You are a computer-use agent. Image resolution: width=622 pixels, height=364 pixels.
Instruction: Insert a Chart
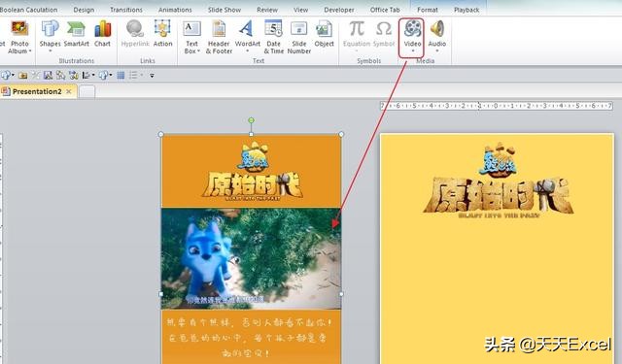click(102, 35)
